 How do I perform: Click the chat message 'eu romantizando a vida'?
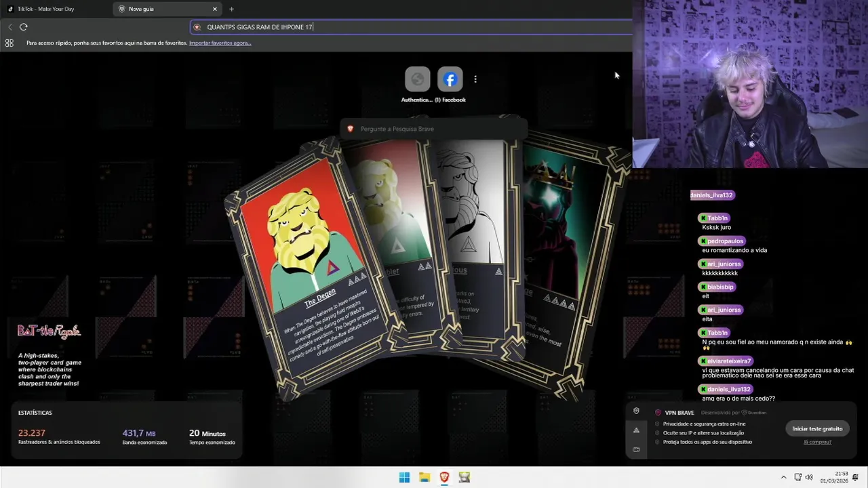(x=734, y=250)
